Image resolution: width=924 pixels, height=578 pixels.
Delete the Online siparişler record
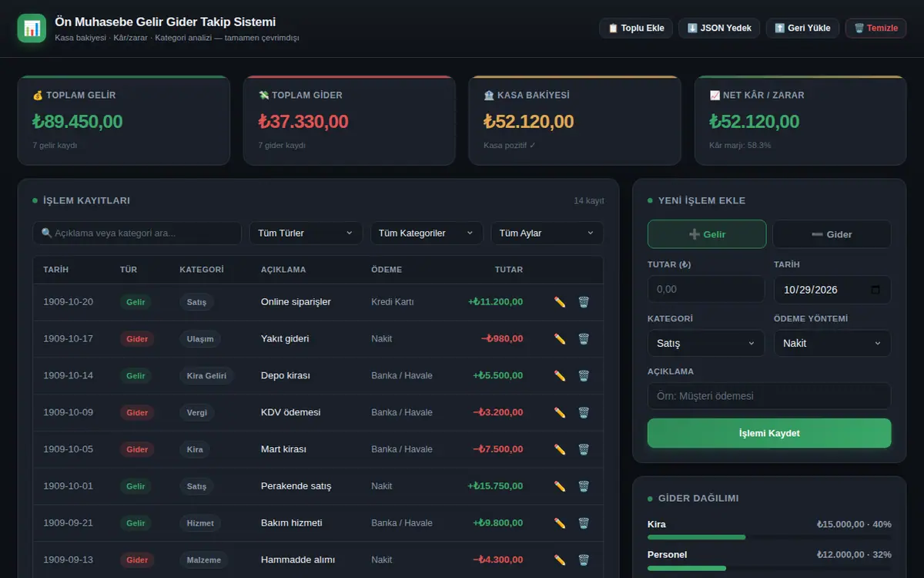pyautogui.click(x=584, y=302)
